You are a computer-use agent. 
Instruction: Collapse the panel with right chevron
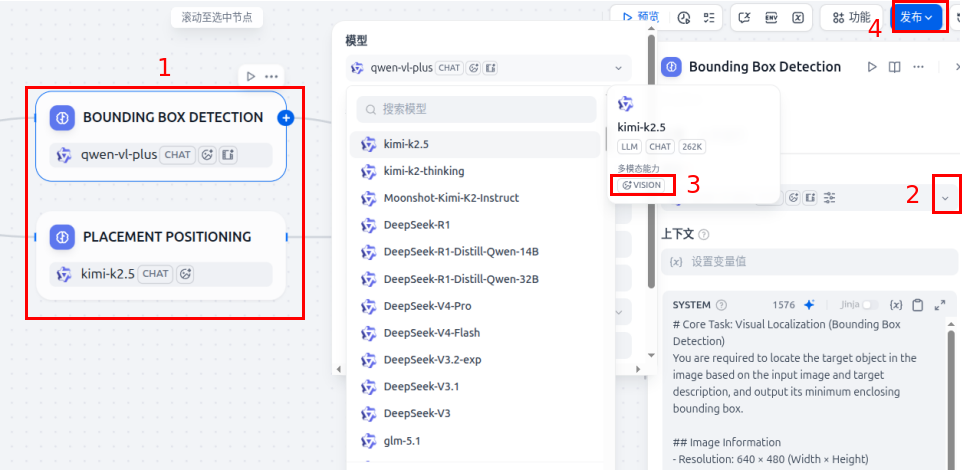pos(956,67)
